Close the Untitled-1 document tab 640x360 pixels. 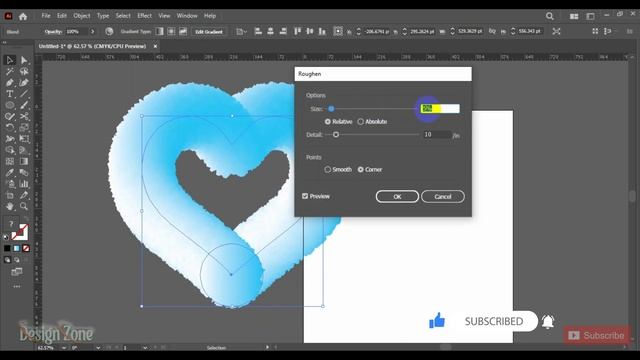[x=155, y=47]
